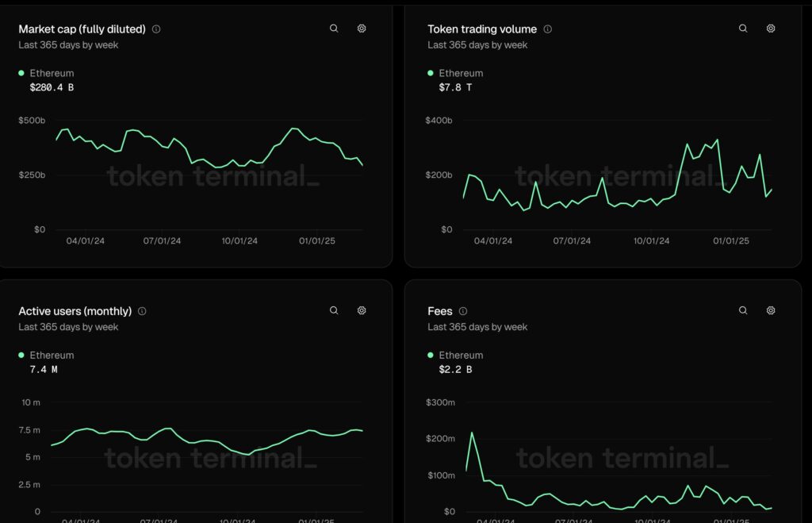812x523 pixels.
Task: Click the Market cap (fully diluted) title
Action: [82, 29]
